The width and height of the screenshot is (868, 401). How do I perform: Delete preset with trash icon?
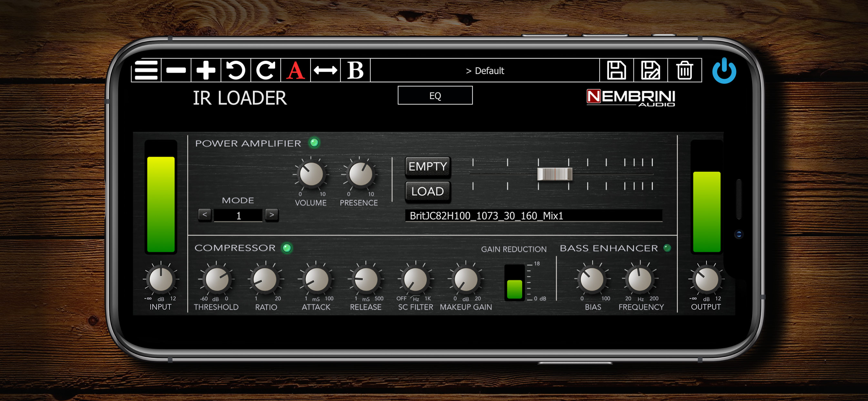(x=684, y=70)
